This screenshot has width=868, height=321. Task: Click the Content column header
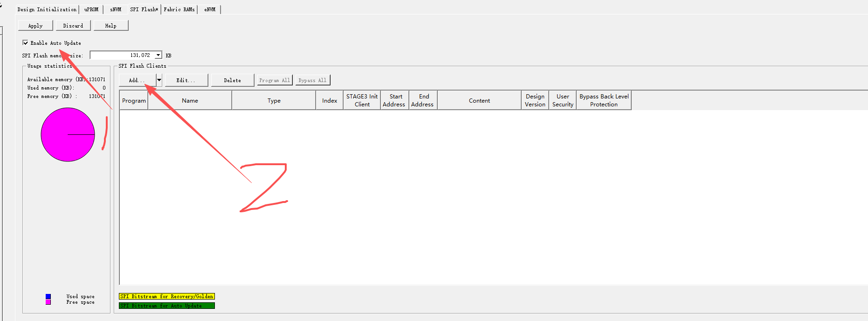(479, 100)
